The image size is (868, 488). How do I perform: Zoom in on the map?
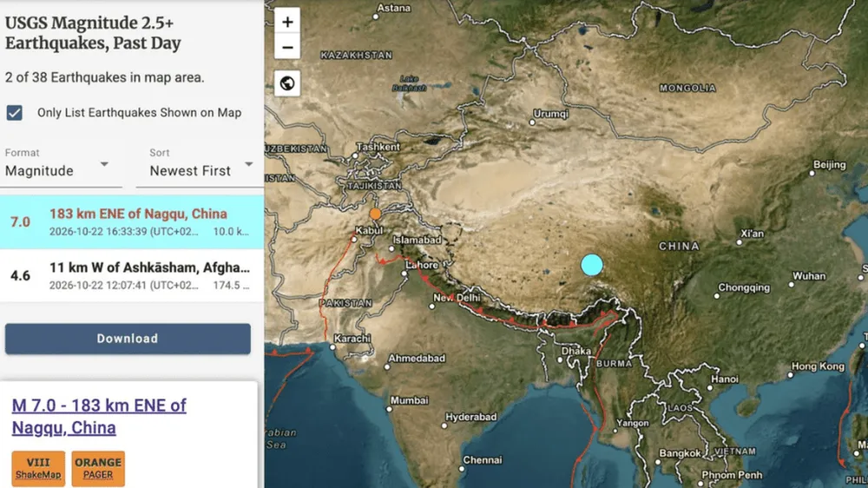tap(287, 22)
